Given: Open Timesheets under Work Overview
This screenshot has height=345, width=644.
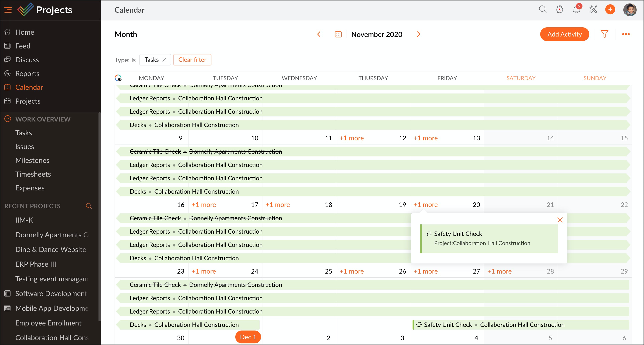Looking at the screenshot, I should pyautogui.click(x=33, y=174).
